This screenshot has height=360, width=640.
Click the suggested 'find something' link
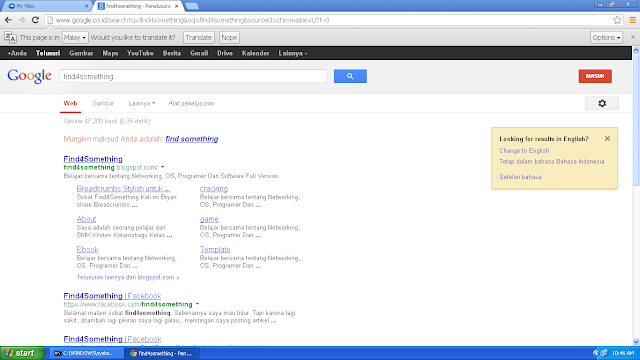pos(191,139)
